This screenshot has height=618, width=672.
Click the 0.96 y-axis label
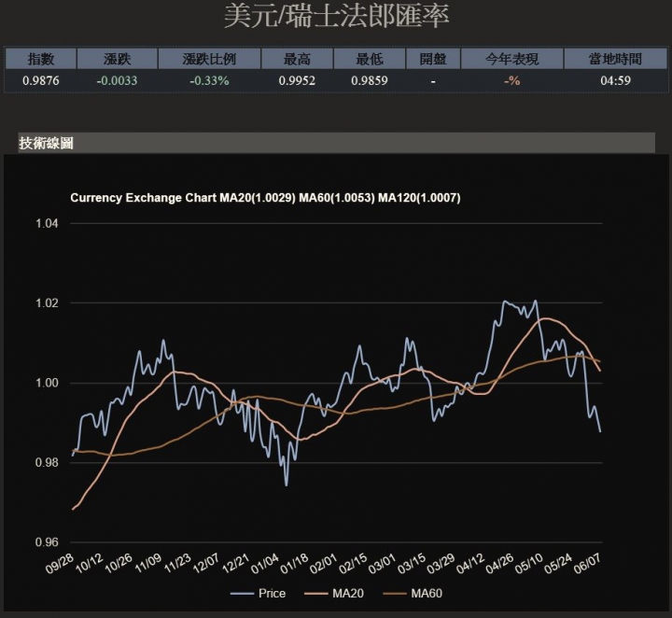coord(47,542)
